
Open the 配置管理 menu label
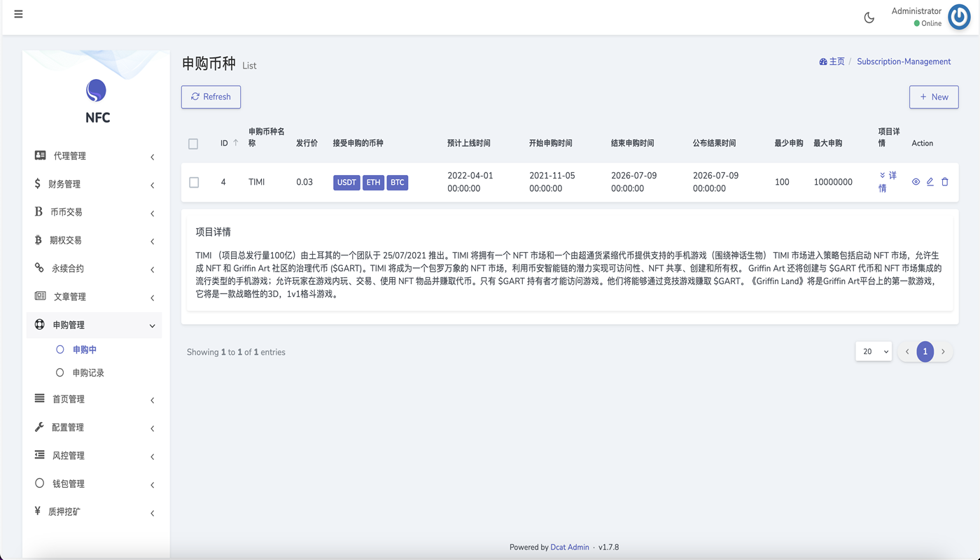68,427
